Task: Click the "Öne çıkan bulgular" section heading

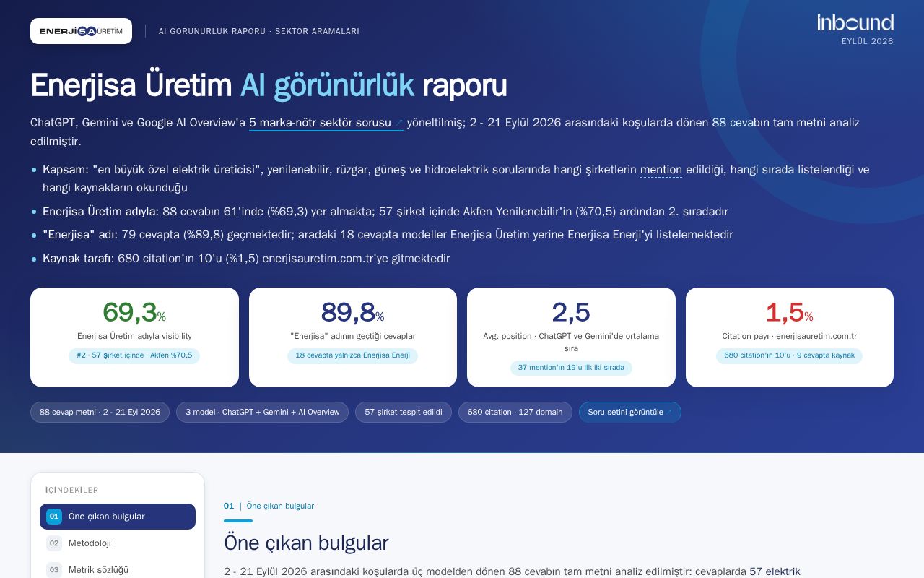Action: click(x=306, y=543)
